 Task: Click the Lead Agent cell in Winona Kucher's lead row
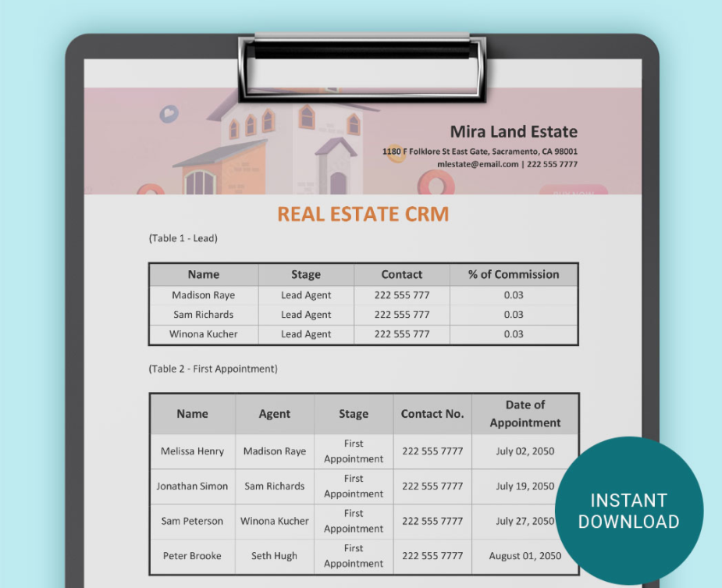[306, 334]
